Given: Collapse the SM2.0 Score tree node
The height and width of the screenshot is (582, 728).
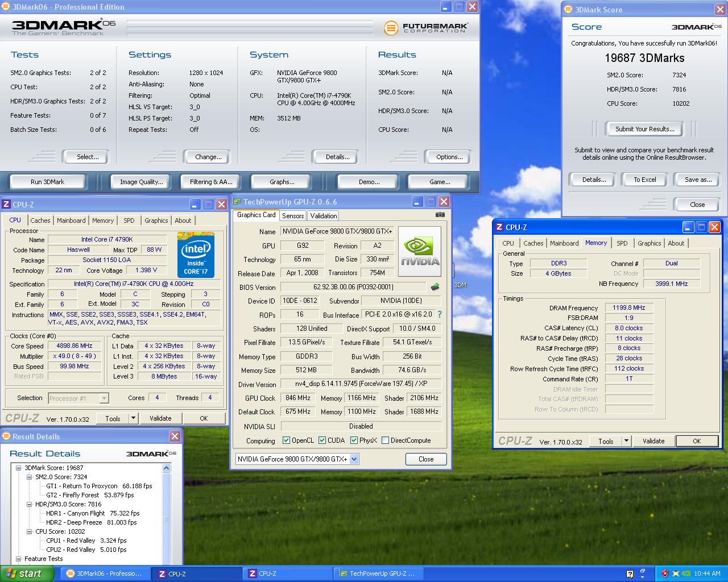Looking at the screenshot, I should [x=30, y=477].
